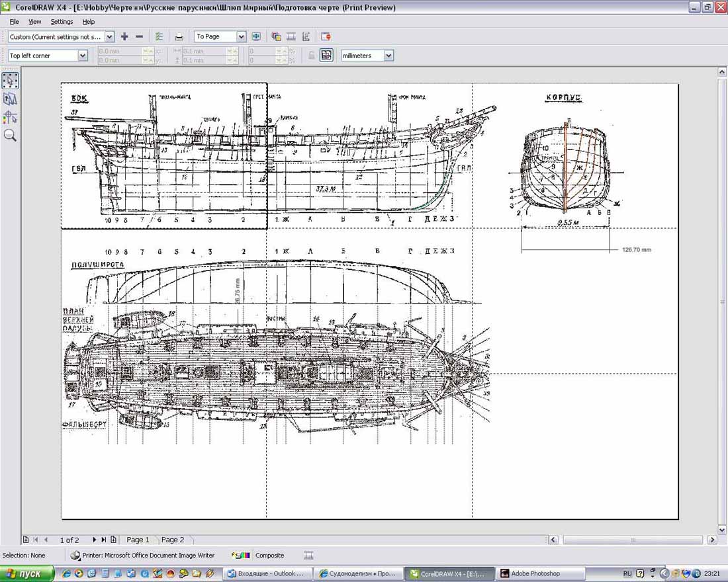
Task: Expand the print style Custom dropdown
Action: [x=109, y=37]
